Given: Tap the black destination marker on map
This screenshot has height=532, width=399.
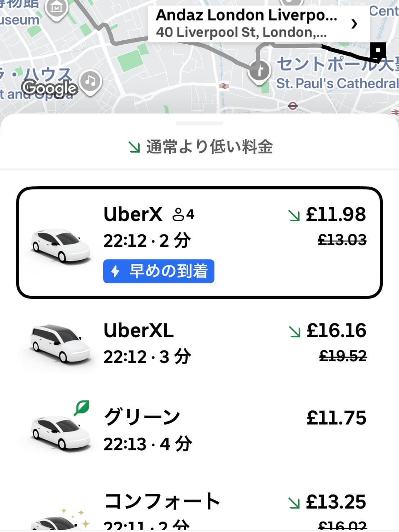Looking at the screenshot, I should [378, 51].
